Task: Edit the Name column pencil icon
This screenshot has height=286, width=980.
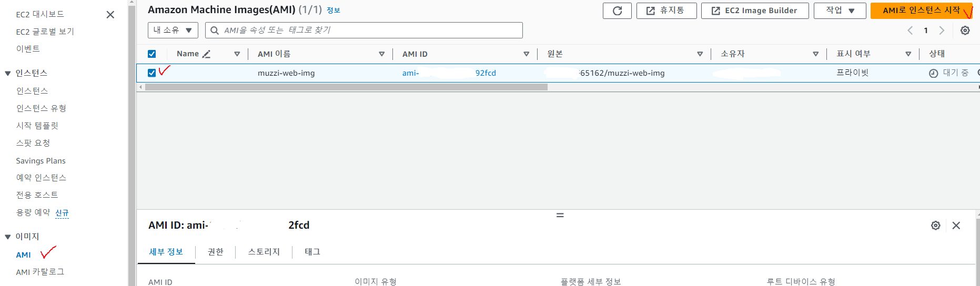Action: pyautogui.click(x=206, y=54)
